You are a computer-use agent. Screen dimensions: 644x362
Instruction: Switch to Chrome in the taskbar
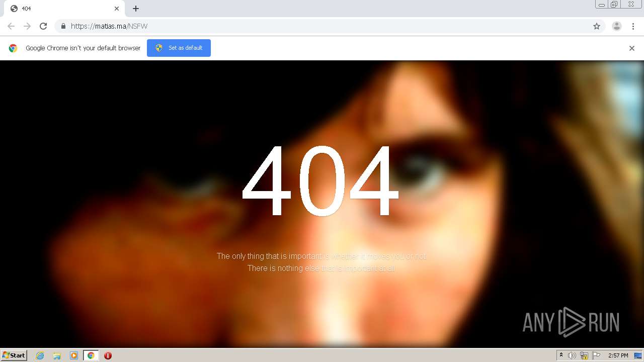click(91, 355)
